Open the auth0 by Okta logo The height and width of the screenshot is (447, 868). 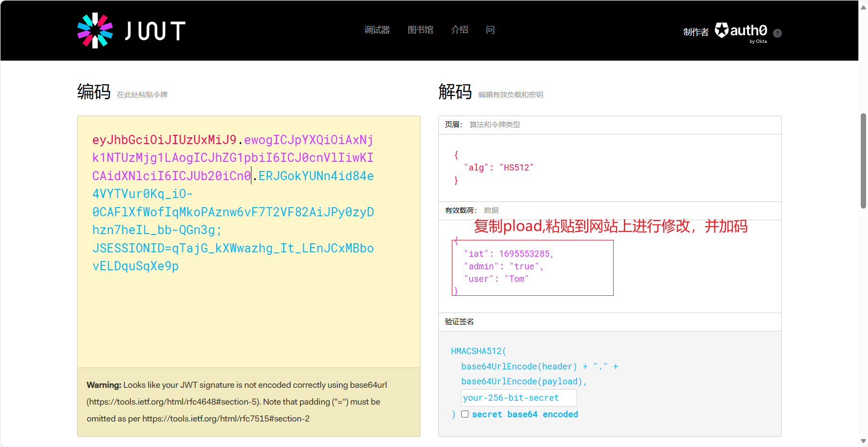point(742,30)
